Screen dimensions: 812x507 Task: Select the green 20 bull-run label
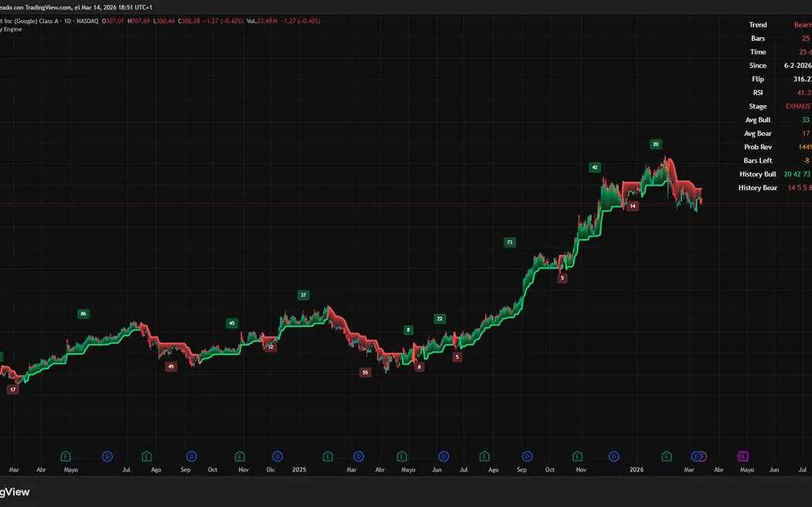point(656,145)
